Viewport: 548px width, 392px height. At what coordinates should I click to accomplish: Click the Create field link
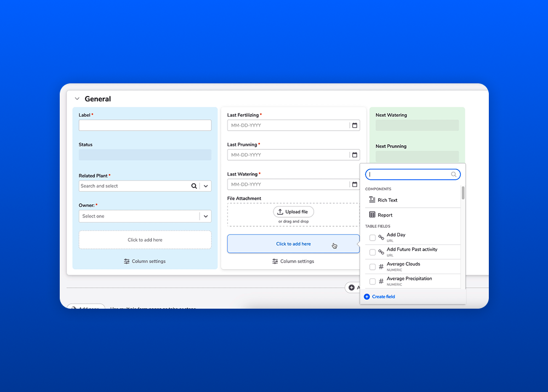tap(379, 296)
